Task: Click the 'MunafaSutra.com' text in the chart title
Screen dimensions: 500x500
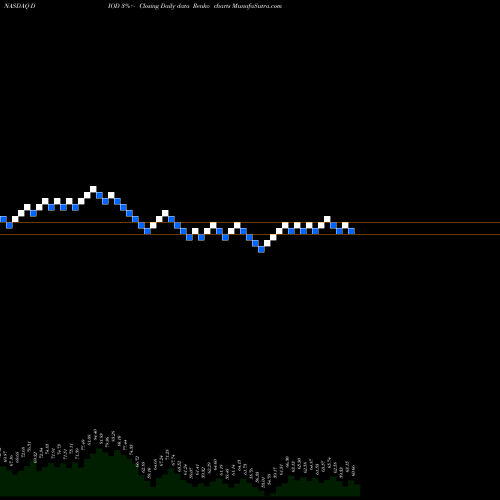Action: [x=257, y=6]
